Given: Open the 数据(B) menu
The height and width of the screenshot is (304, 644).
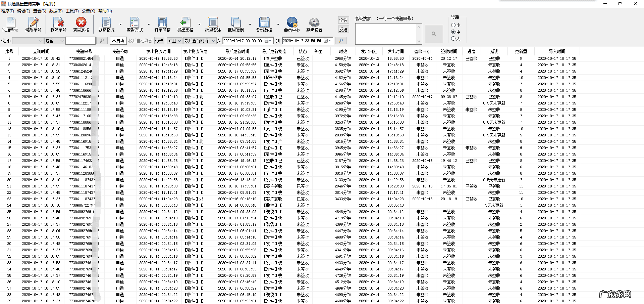Looking at the screenshot, I should click(56, 11).
